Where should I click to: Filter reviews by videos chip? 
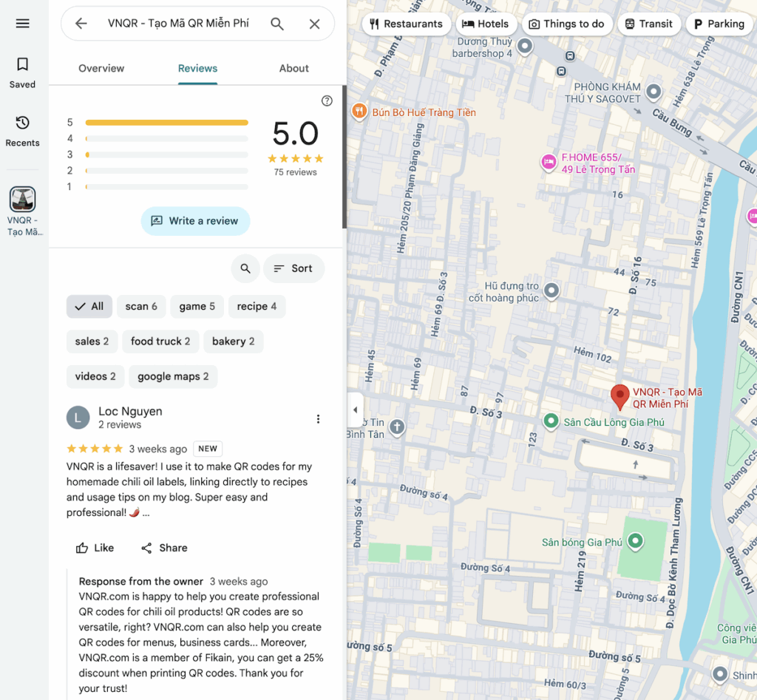[x=95, y=376]
